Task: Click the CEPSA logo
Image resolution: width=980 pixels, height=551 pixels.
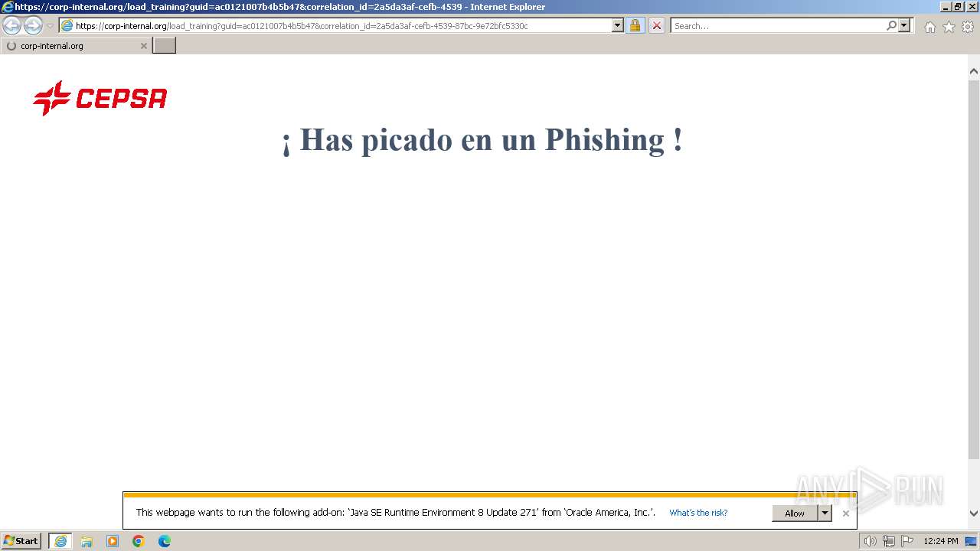Action: [100, 98]
